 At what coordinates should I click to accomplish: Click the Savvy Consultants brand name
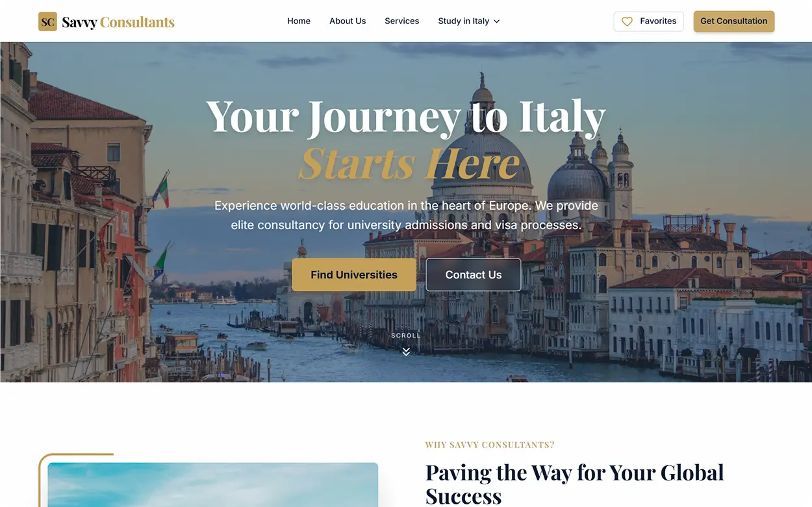(x=118, y=22)
